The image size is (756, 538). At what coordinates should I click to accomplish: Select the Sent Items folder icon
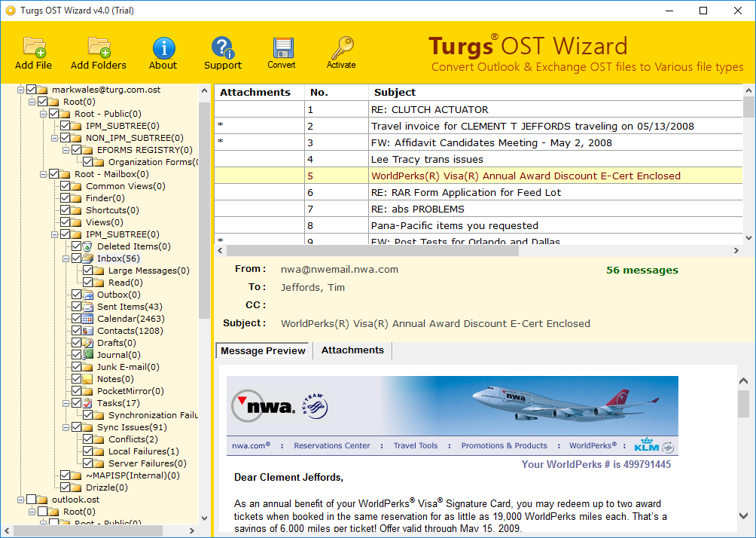[88, 307]
